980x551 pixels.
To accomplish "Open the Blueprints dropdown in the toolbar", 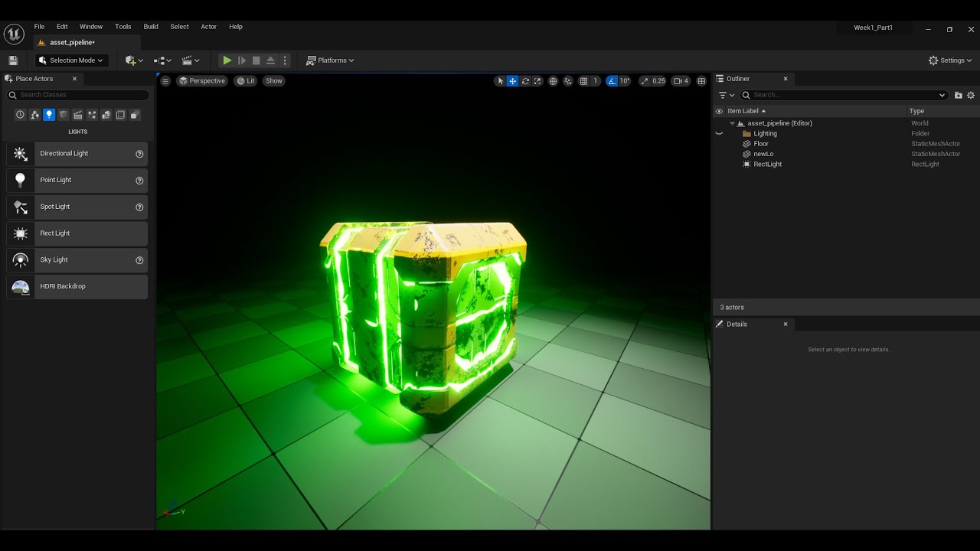I will [x=162, y=60].
